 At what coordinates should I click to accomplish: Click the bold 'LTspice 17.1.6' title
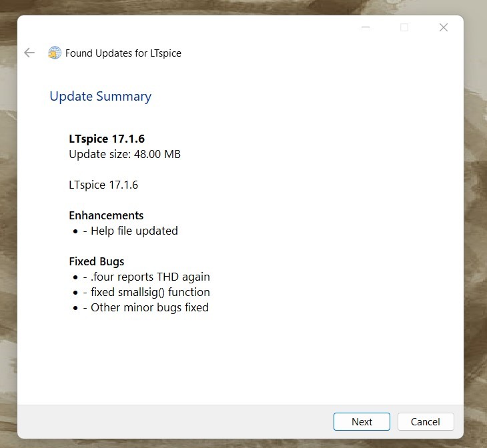107,139
